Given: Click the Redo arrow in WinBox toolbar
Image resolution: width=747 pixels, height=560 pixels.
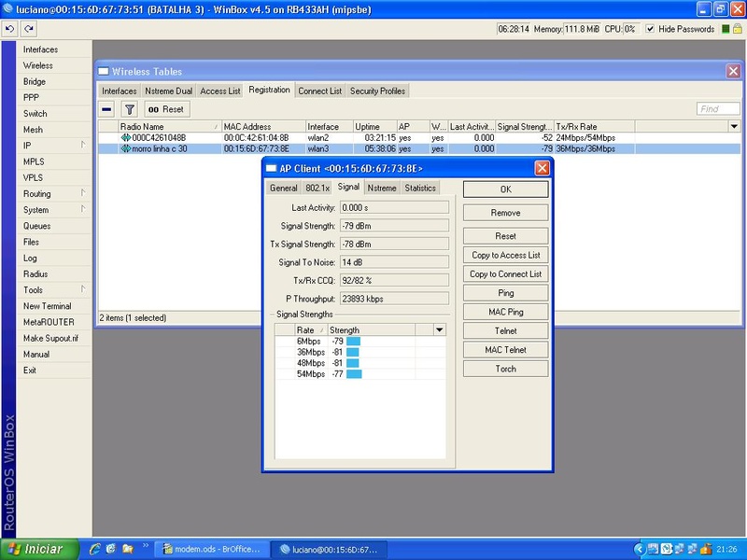Looking at the screenshot, I should [x=29, y=29].
